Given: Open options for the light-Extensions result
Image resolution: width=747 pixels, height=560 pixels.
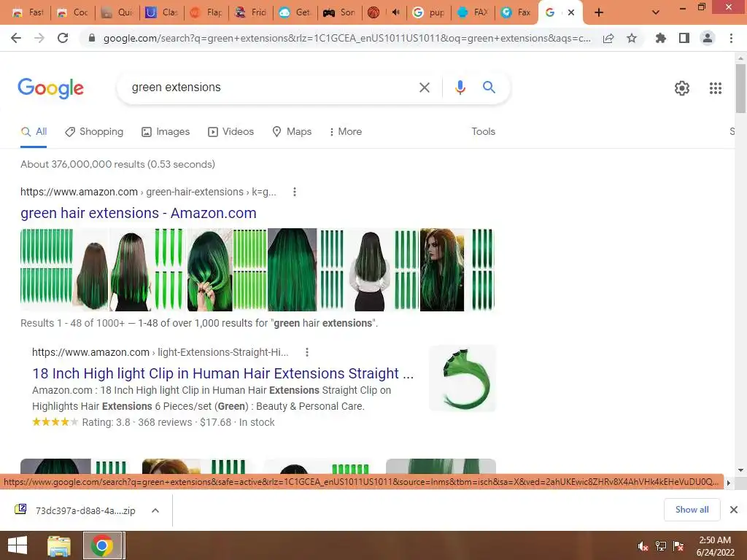Looking at the screenshot, I should 307,352.
